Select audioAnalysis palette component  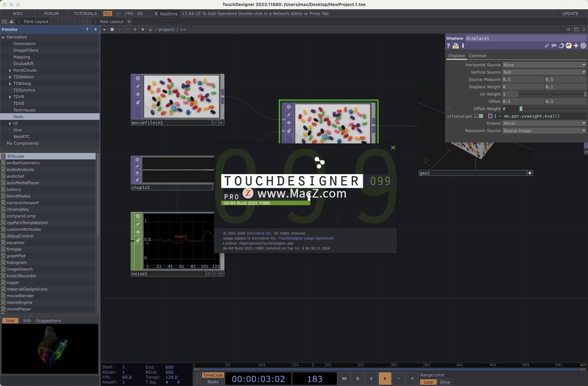coord(20,170)
